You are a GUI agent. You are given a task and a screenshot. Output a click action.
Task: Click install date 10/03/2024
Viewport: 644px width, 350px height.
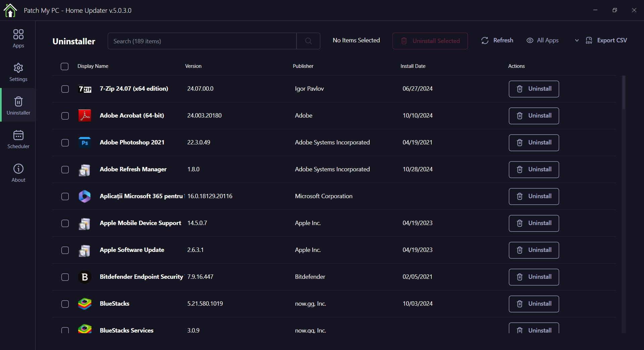(x=418, y=304)
